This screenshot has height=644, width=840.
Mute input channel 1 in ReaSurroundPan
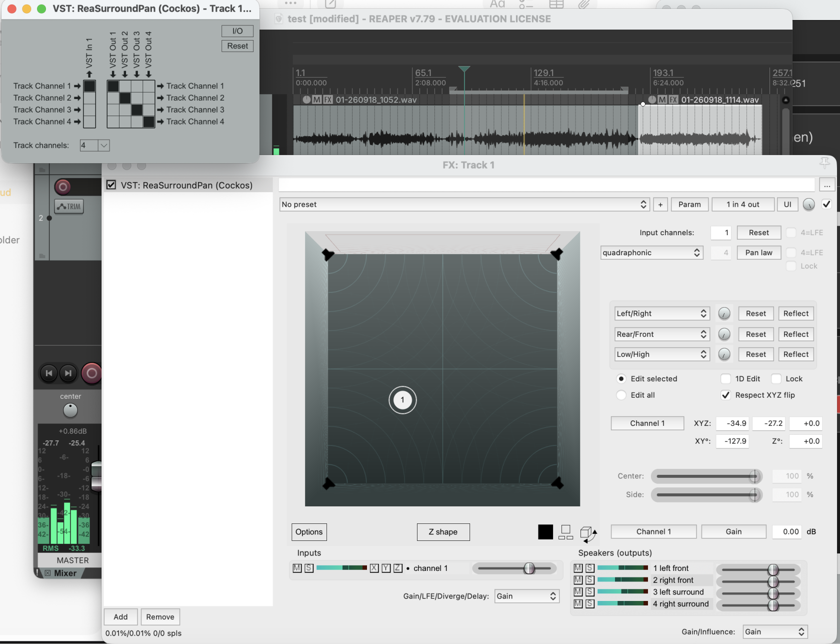pyautogui.click(x=297, y=568)
